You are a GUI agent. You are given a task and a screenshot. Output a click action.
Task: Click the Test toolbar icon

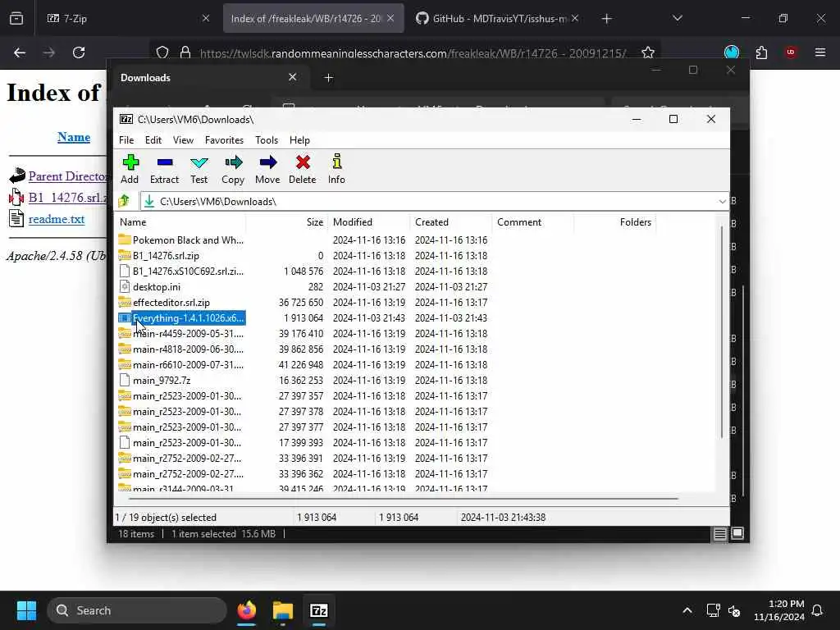(199, 169)
